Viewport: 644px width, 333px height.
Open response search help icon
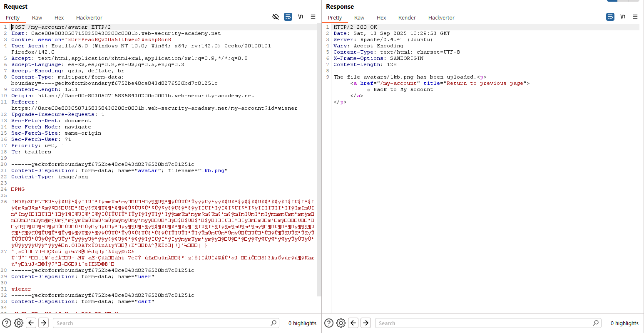329,323
